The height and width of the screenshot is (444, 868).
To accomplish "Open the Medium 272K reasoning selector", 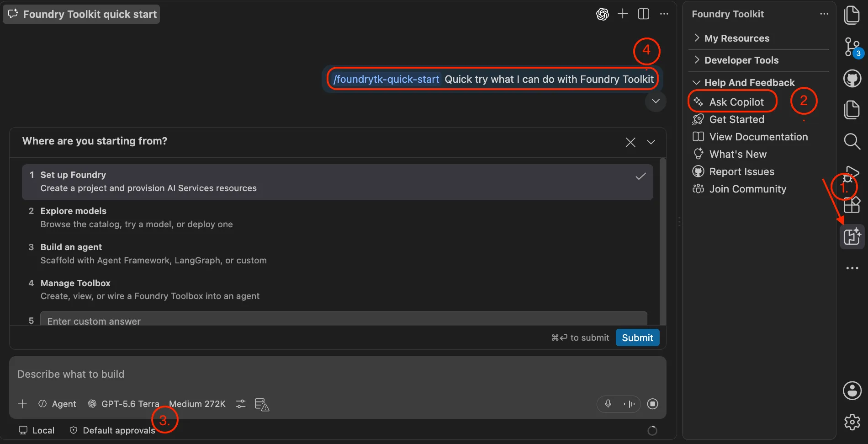I will point(197,404).
